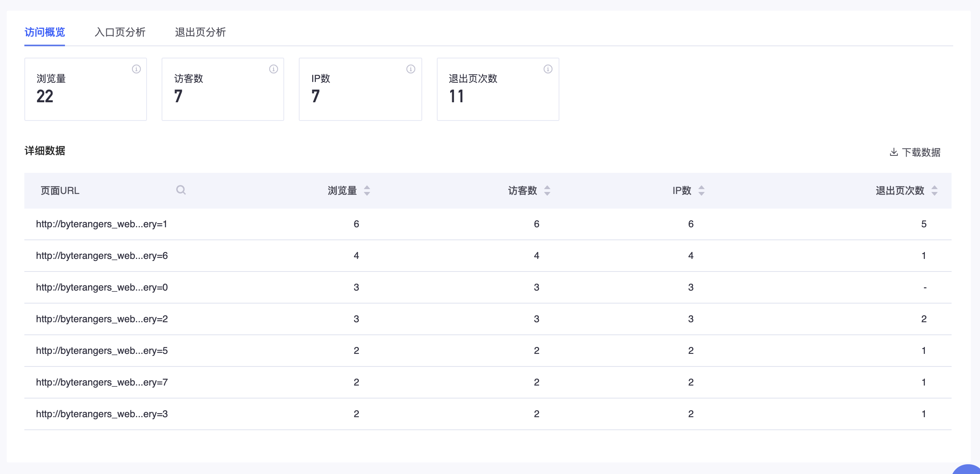
Task: Switch to the 退出页分析 tab
Action: click(x=200, y=32)
